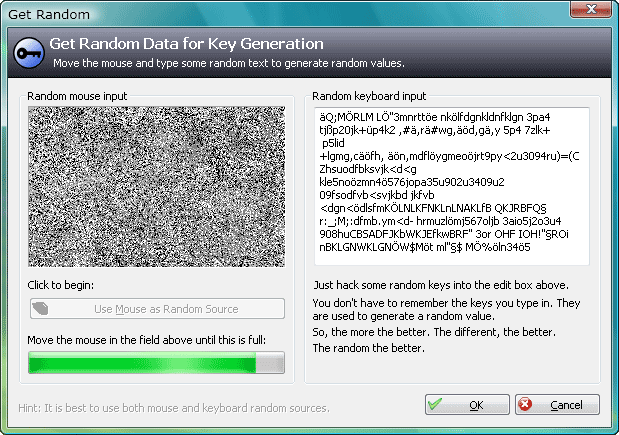Click the red X icon on Cancel
The height and width of the screenshot is (435, 619).
tap(525, 404)
